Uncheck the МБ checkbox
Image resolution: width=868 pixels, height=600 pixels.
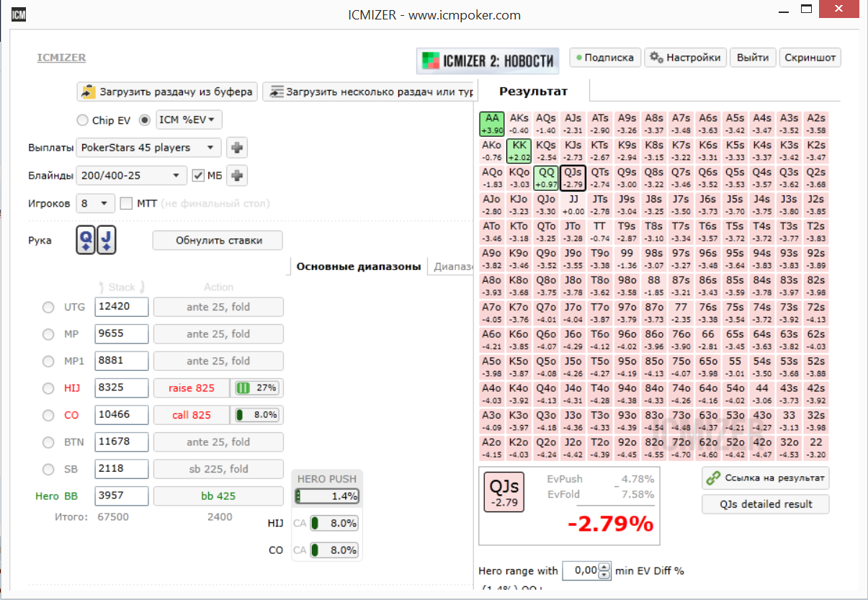coord(199,175)
